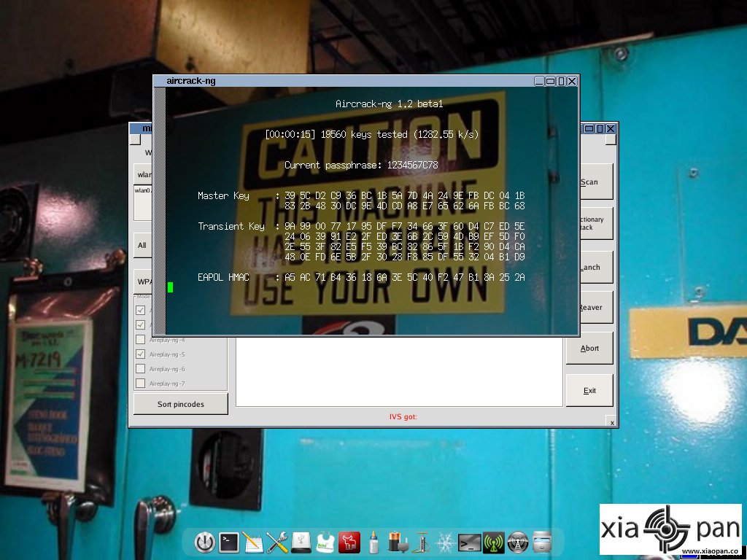
Task: Open the terminal icon in the dock
Action: pos(229,542)
